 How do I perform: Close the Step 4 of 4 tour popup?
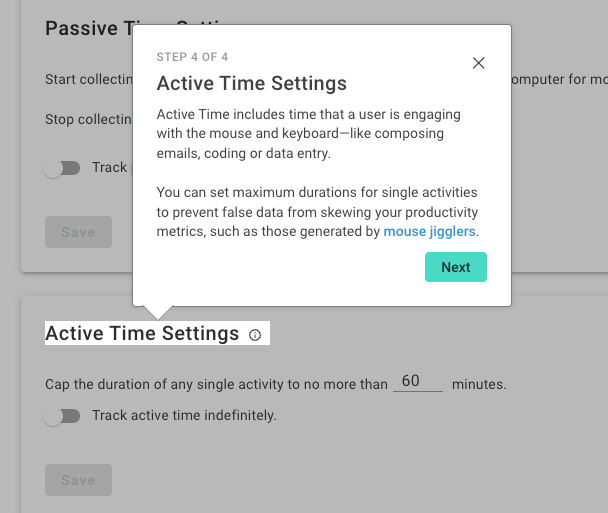(478, 63)
